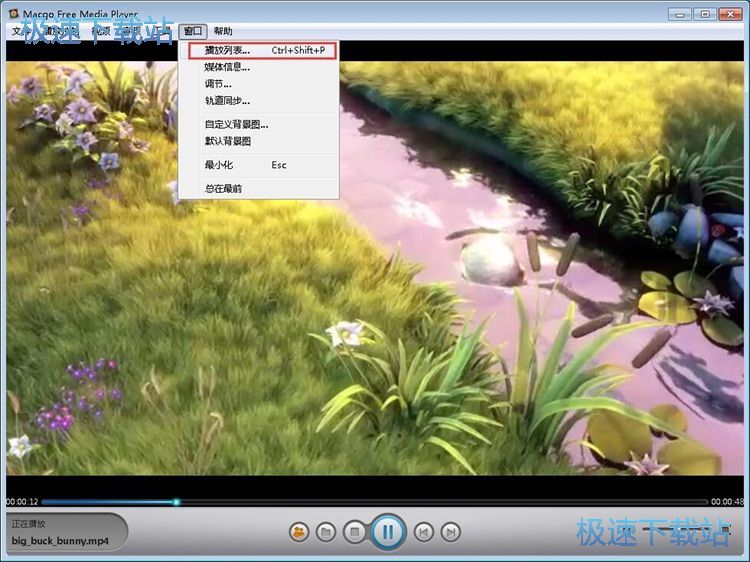The height and width of the screenshot is (562, 750).
Task: Choose 默认背景图 menu item
Action: (259, 141)
